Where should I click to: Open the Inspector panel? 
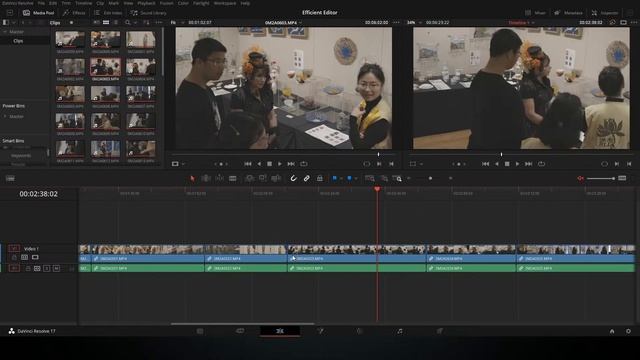(605, 13)
